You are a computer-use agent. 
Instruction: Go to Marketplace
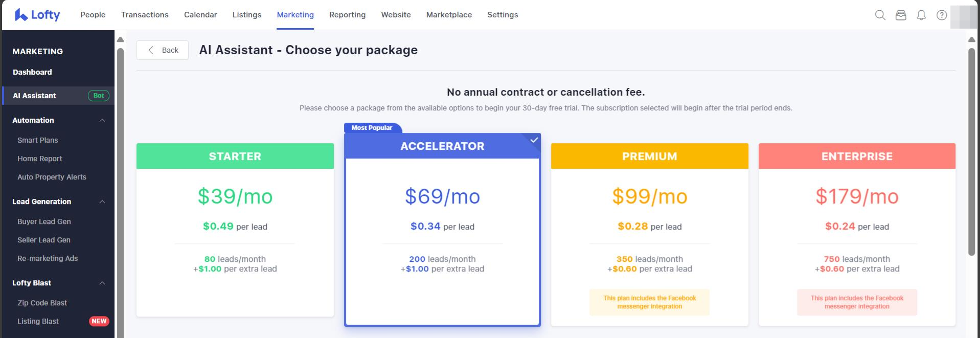coord(449,15)
